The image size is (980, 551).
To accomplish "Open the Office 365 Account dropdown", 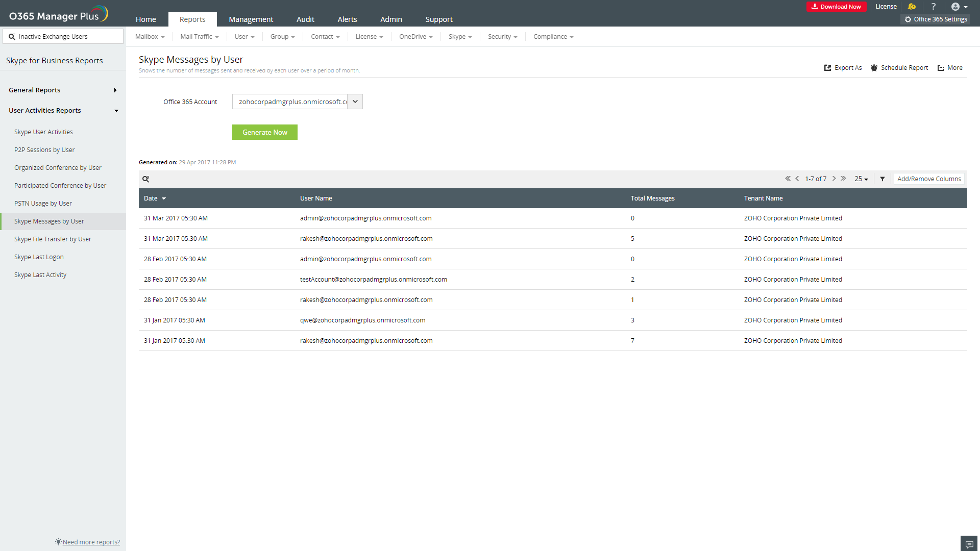I will [355, 102].
